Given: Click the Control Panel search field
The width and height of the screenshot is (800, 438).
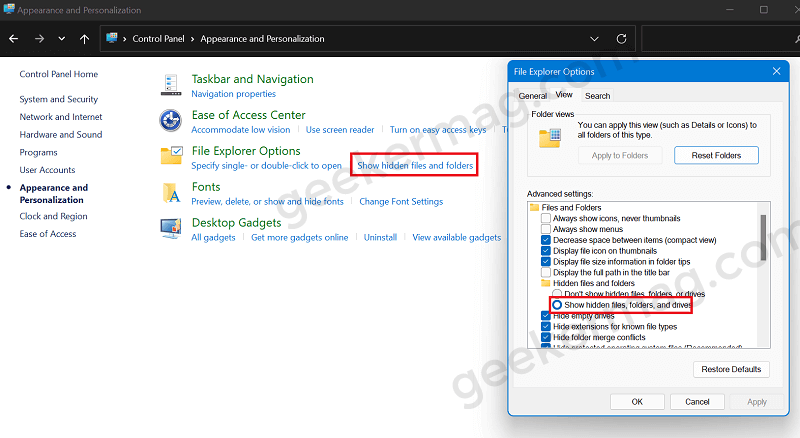Looking at the screenshot, I should point(720,39).
